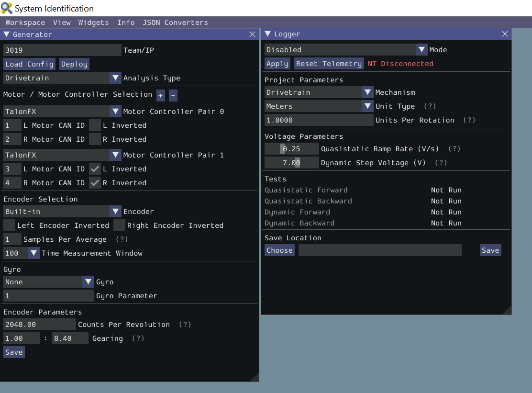
Task: Click the Team/IP input field
Action: (x=62, y=50)
